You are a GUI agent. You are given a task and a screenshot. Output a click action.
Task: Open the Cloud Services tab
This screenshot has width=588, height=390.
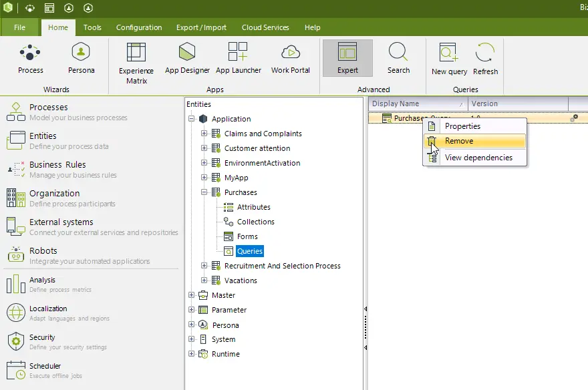click(265, 27)
